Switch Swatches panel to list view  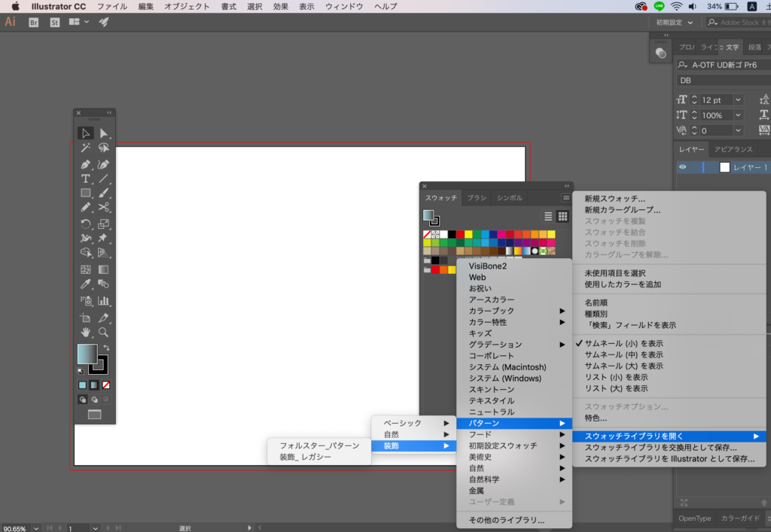[549, 216]
